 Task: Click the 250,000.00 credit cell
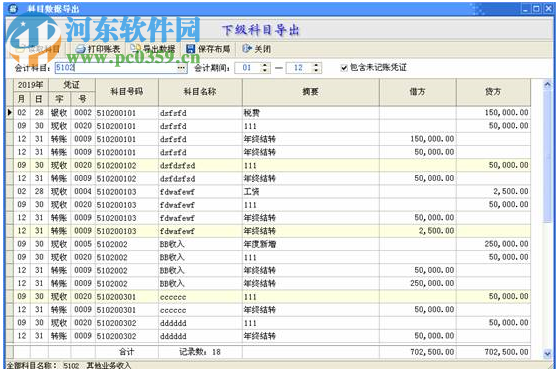(493, 244)
